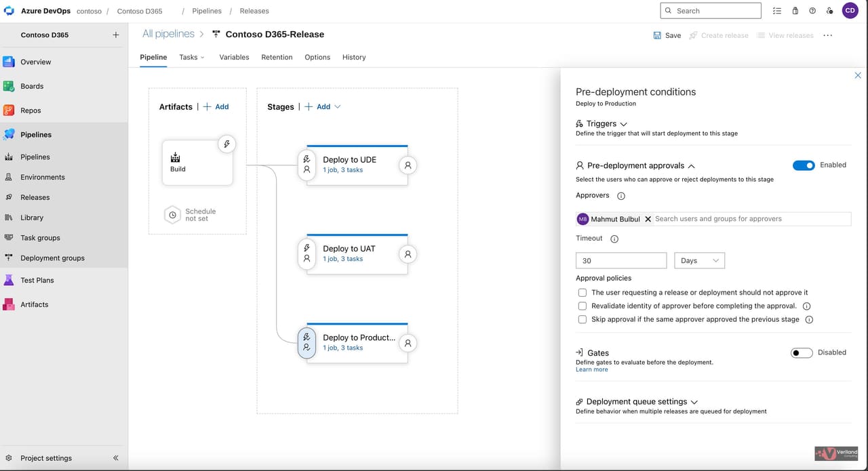
Task: Disable the Pre-deployment approvals toggle
Action: point(804,165)
